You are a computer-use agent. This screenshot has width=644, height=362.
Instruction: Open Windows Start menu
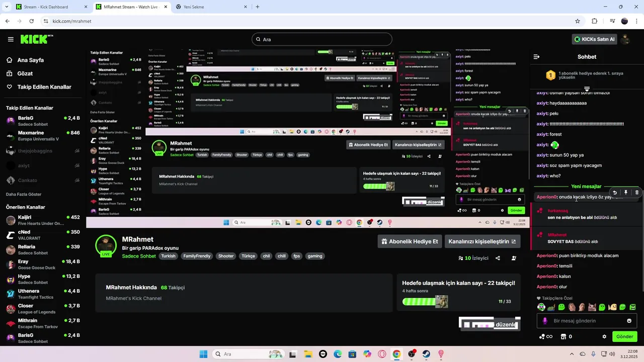[x=203, y=354]
